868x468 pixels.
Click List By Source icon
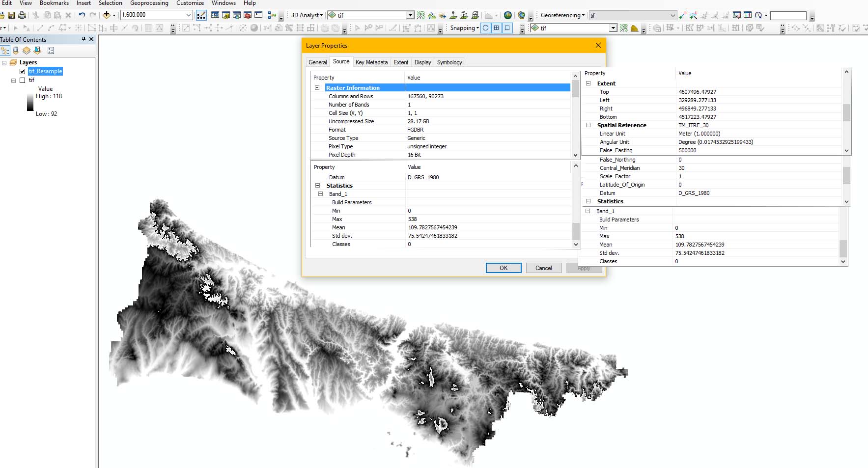coord(16,51)
